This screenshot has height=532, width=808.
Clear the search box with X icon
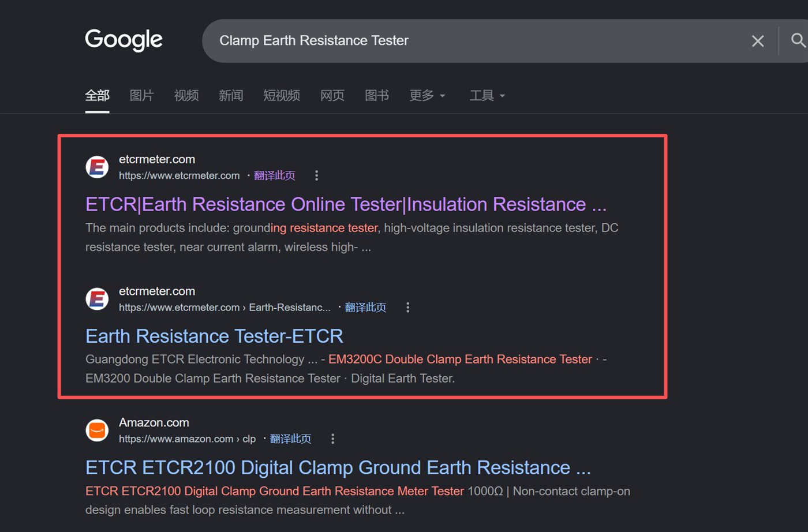coord(758,41)
